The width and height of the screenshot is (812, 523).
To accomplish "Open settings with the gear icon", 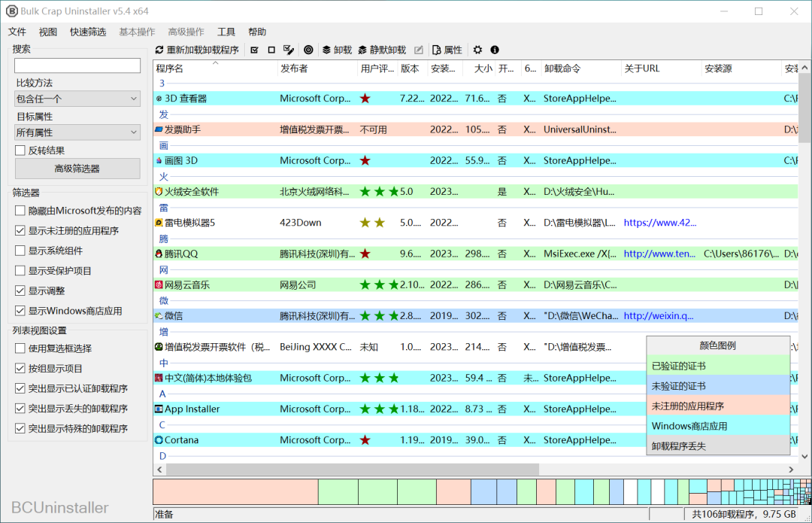I will (x=477, y=50).
